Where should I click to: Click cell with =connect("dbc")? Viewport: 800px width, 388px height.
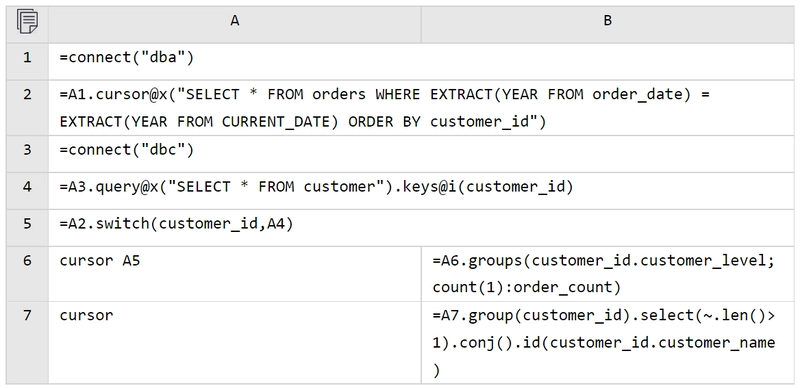[x=421, y=154]
